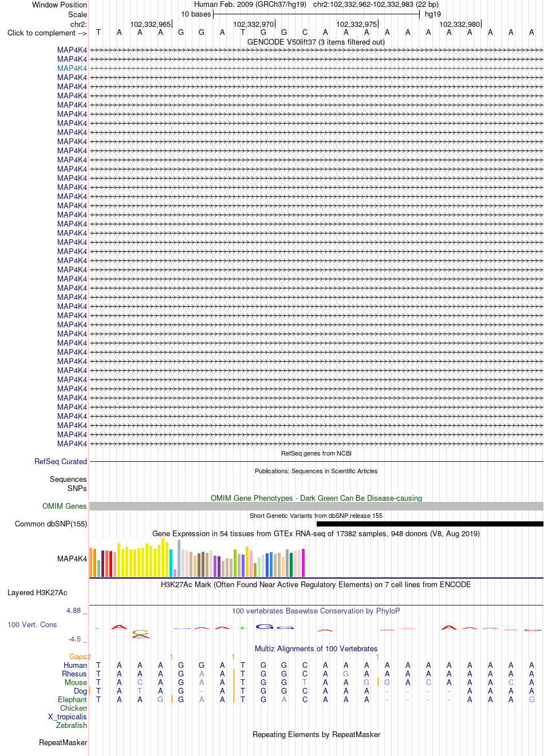Image resolution: width=544 pixels, height=756 pixels.
Task: Select the Human alignment row label
Action: (75, 665)
